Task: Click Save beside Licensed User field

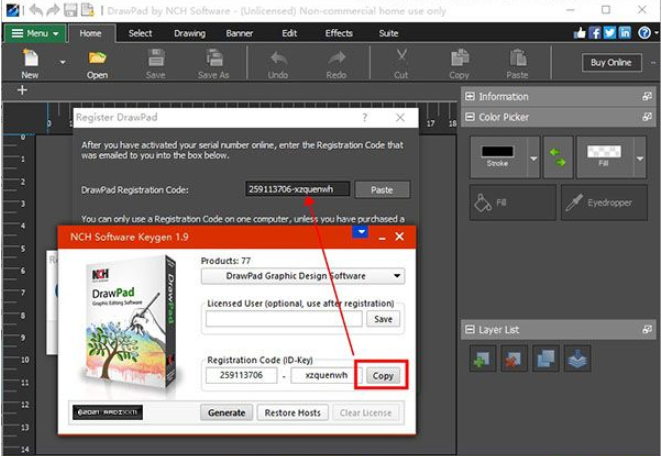Action: click(383, 319)
